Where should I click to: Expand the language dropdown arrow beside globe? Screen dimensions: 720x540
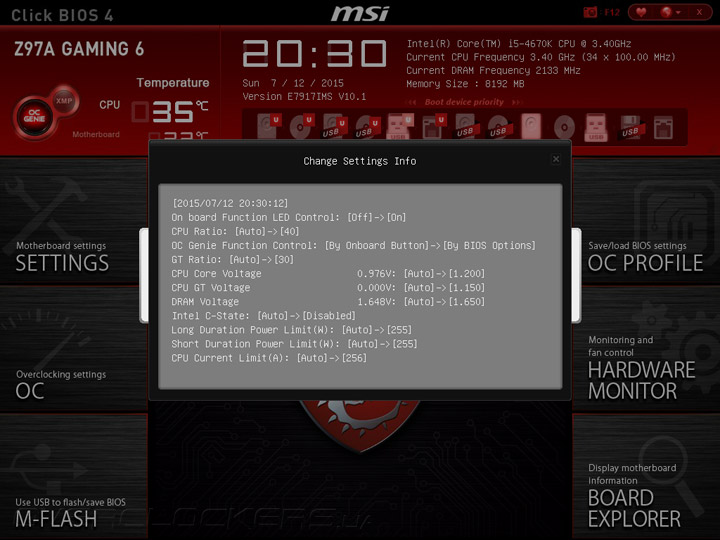[678, 13]
